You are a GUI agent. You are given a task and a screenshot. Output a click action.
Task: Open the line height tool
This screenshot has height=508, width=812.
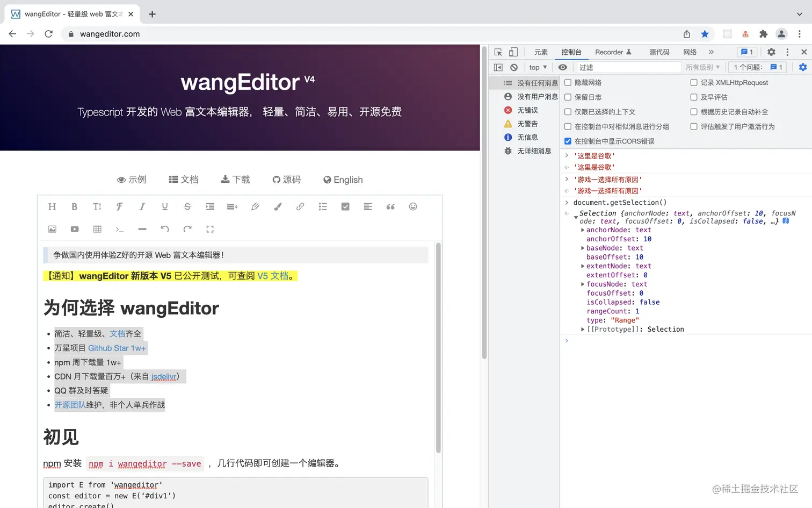[x=233, y=206]
